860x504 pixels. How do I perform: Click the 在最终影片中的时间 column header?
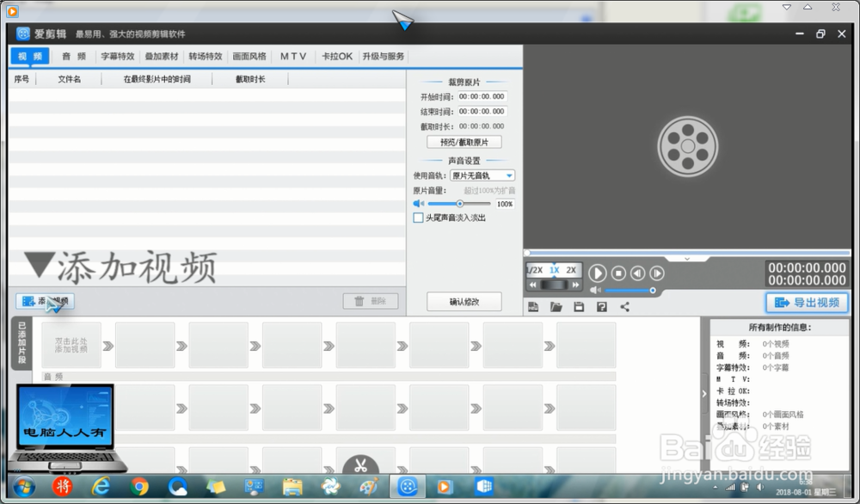[157, 79]
